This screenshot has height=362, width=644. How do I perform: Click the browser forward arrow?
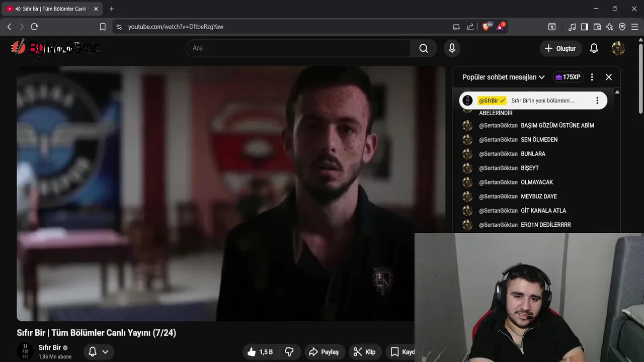click(22, 27)
